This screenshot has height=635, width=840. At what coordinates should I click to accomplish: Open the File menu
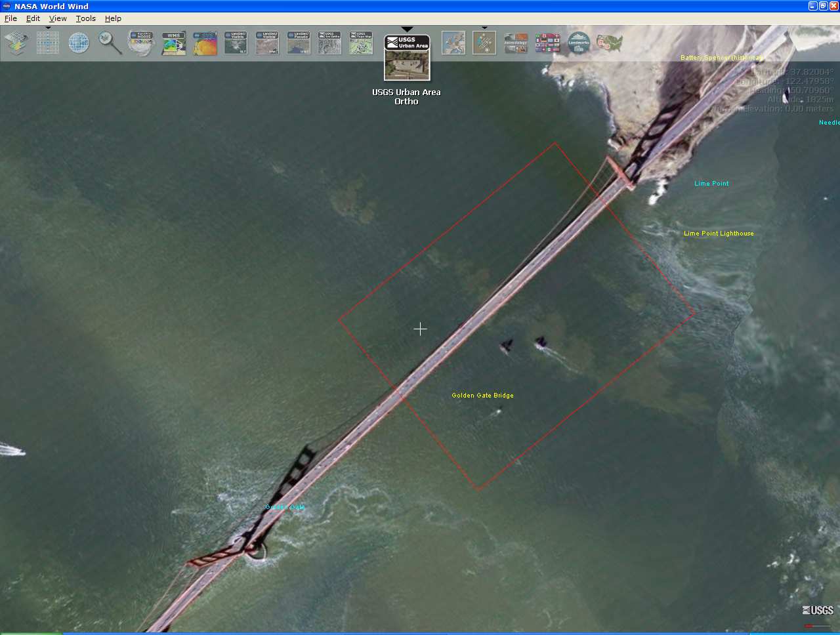point(10,18)
